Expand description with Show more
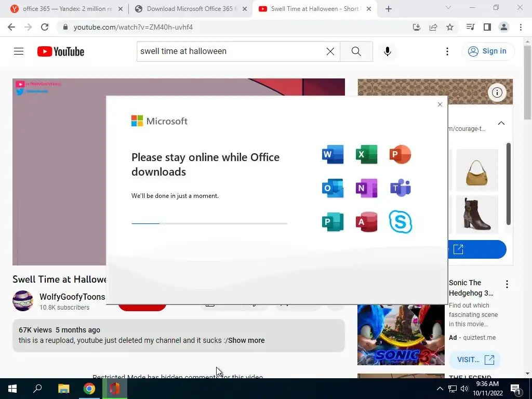The image size is (532, 399). tap(246, 340)
